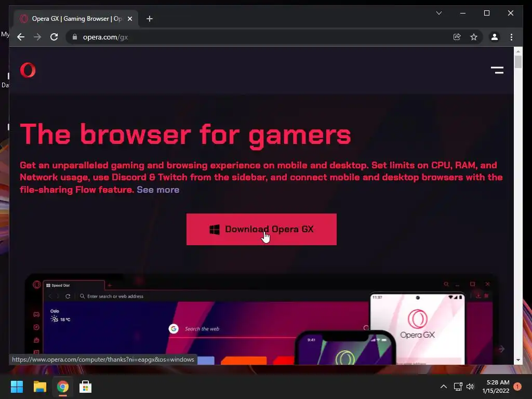
Task: Follow the See more link
Action: coord(158,190)
